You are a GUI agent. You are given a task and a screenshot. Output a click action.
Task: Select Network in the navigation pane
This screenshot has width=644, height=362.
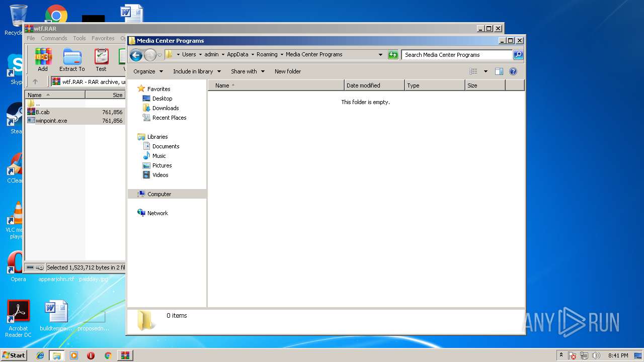pyautogui.click(x=157, y=213)
